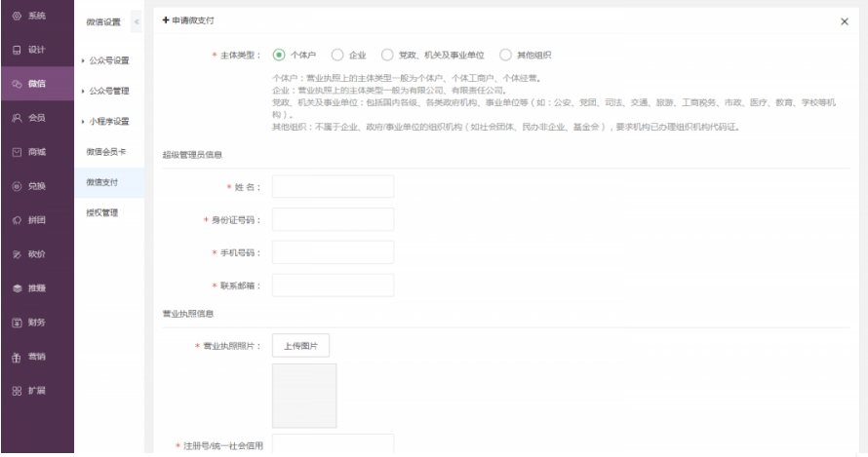Close the 申请微支付 panel
Viewport: 868px width, 457px height.
(x=844, y=21)
